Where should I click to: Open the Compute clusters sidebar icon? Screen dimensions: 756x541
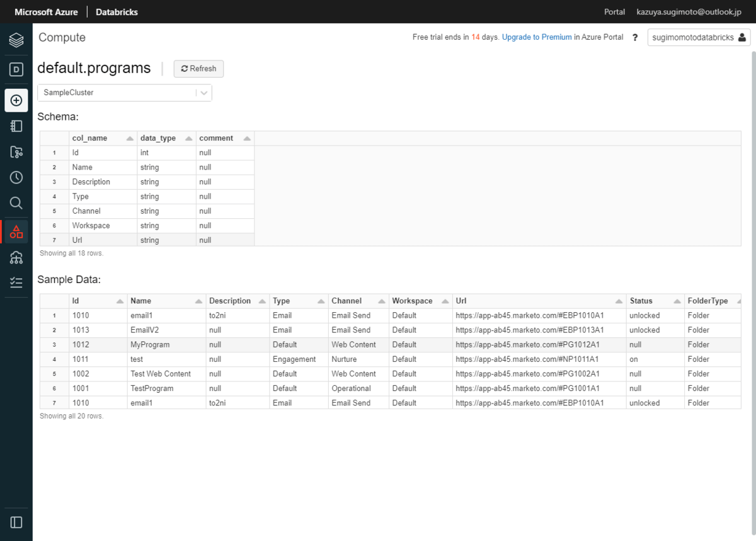pos(16,257)
